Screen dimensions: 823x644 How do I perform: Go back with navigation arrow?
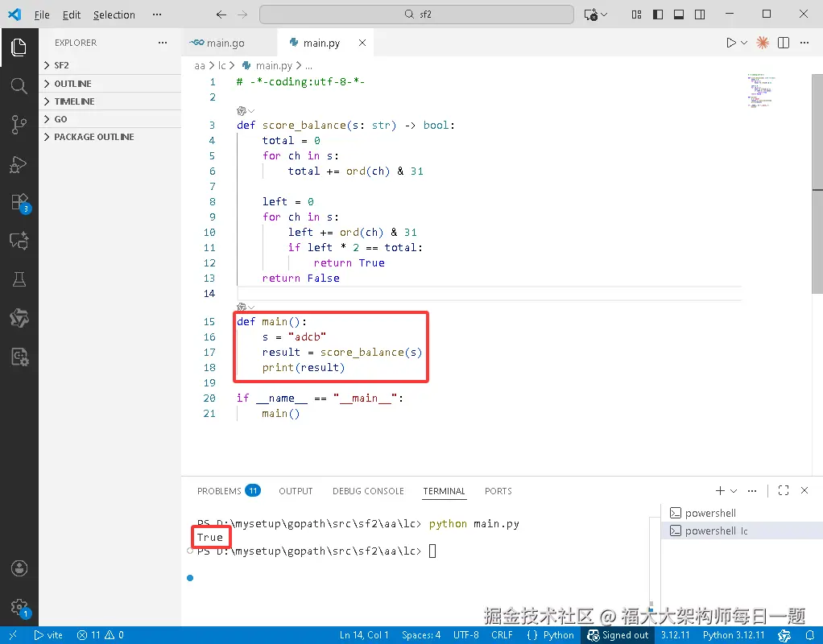221,14
